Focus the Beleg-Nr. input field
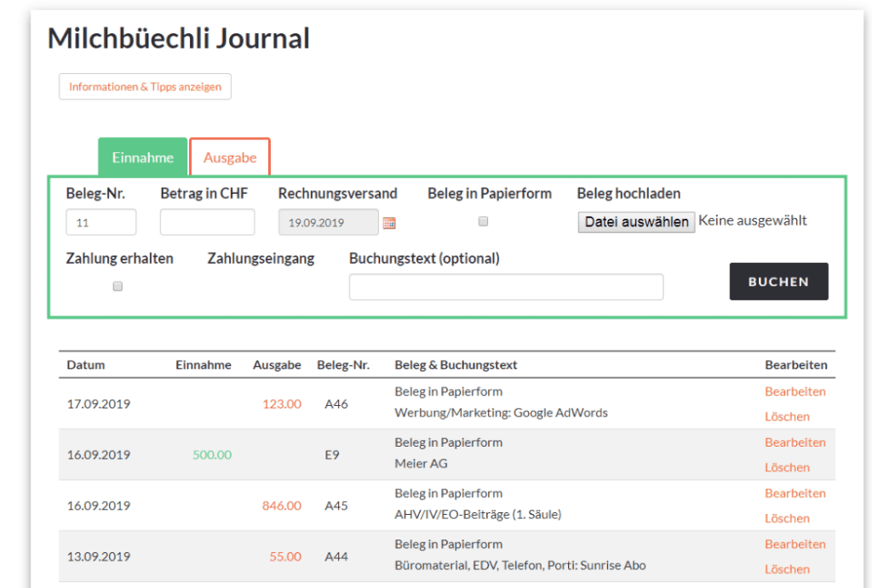 click(x=100, y=222)
